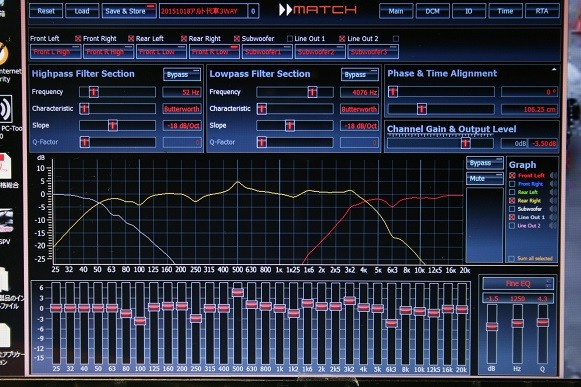The height and width of the screenshot is (387, 581).
Task: Check Subwoofer in Graph panel
Action: pyautogui.click(x=512, y=209)
